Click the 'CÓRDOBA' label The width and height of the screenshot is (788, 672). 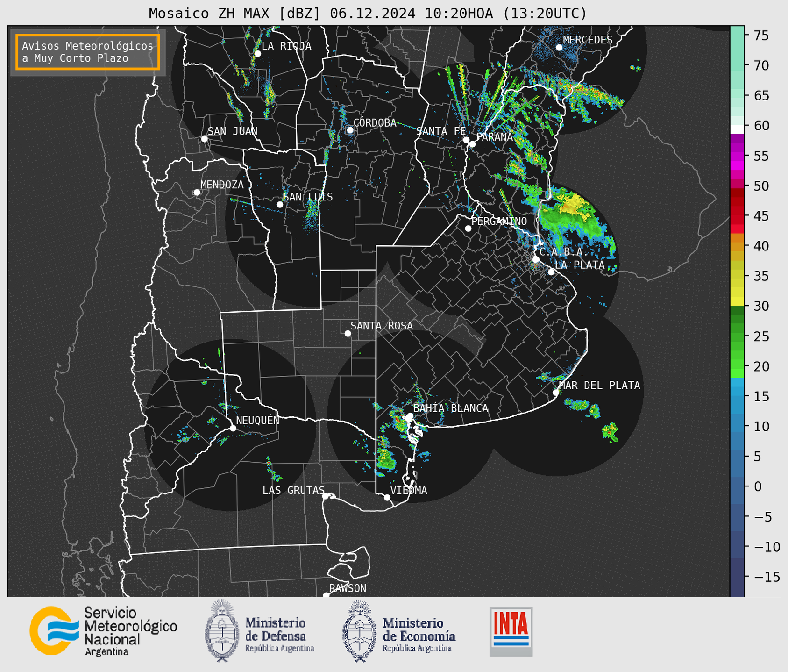pos(375,123)
